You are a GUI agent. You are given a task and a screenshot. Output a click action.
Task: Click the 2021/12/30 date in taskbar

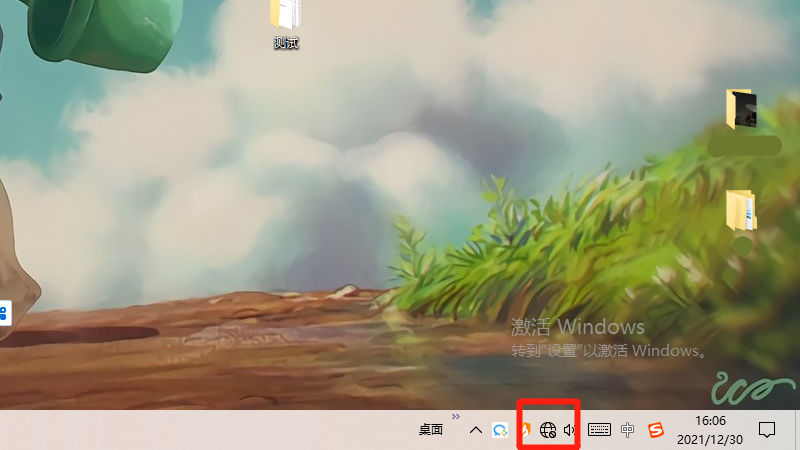[710, 439]
